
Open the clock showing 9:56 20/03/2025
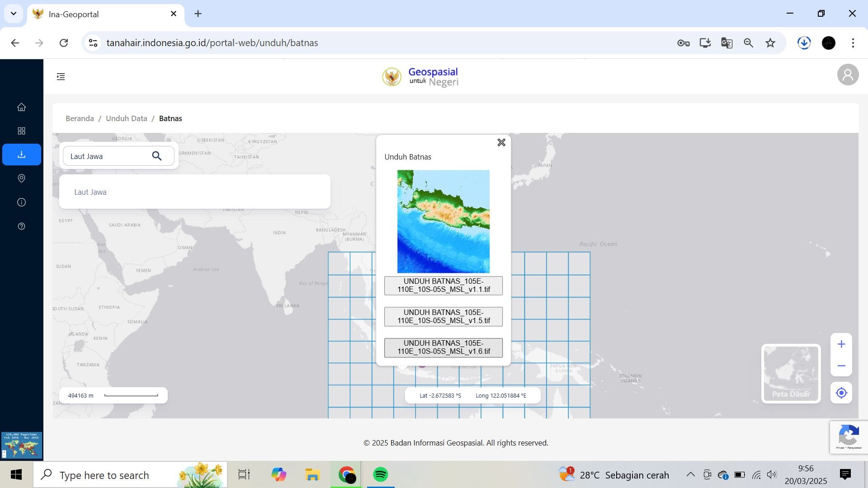click(806, 474)
